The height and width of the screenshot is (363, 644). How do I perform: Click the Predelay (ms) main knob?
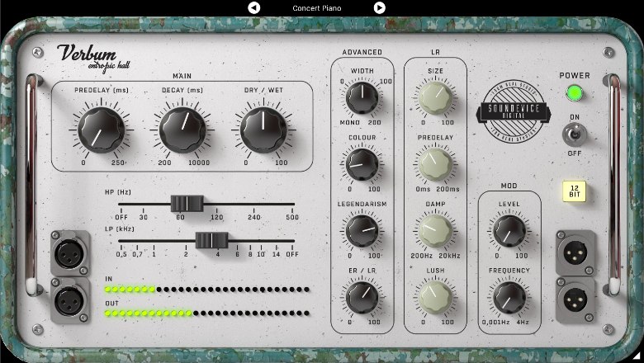pos(101,130)
